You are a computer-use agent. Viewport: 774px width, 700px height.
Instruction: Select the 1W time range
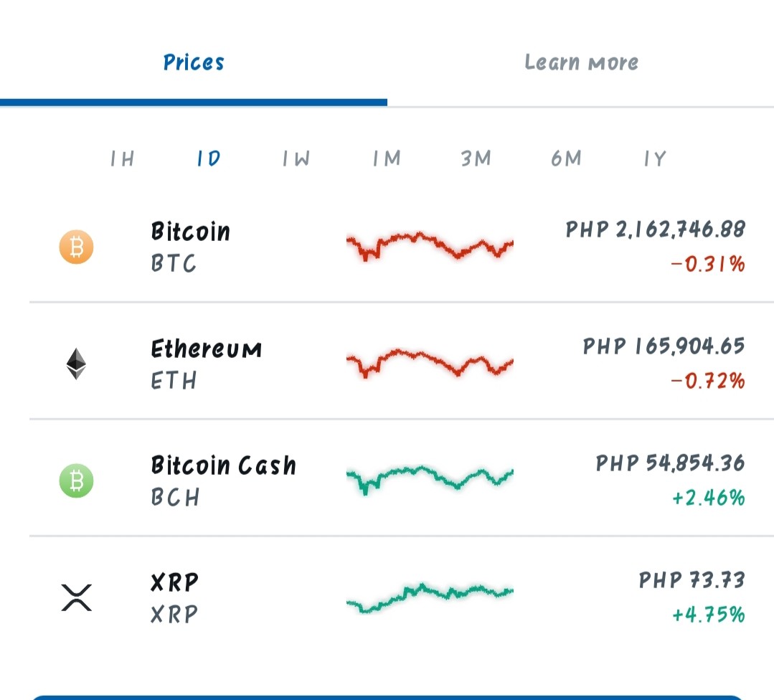[x=296, y=159]
